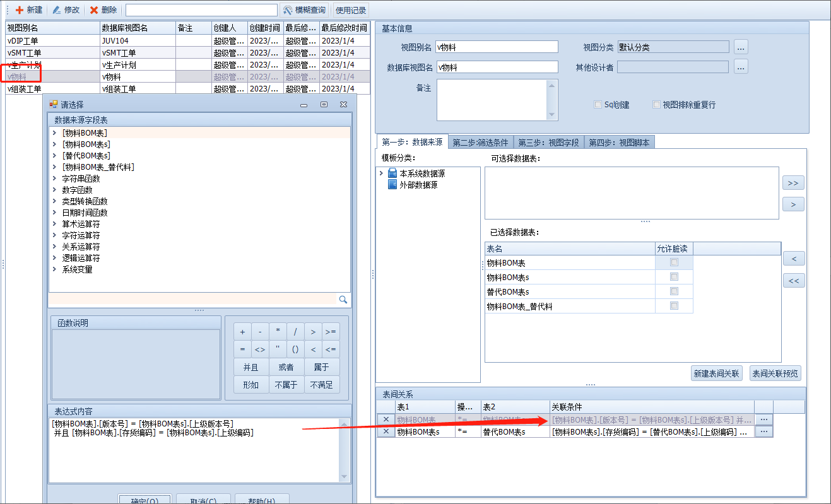
Task: Click the 模糊查询 fuzzy search icon
Action: pyautogui.click(x=288, y=10)
